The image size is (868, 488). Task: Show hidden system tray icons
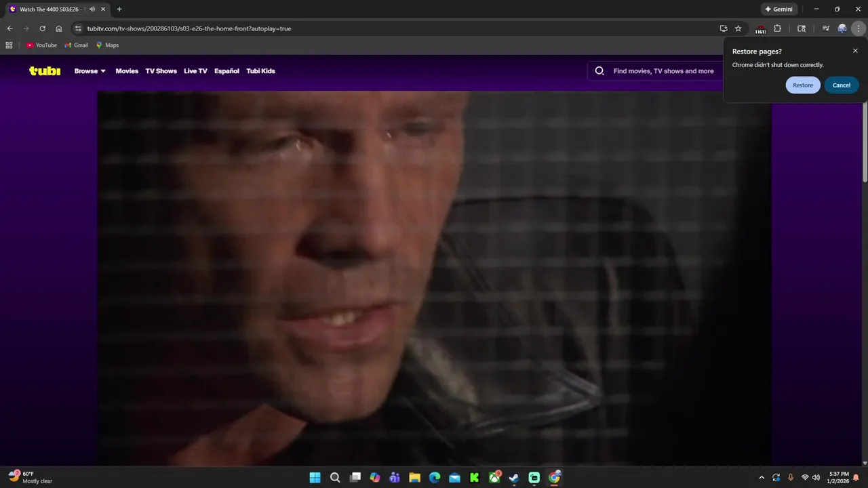762,478
